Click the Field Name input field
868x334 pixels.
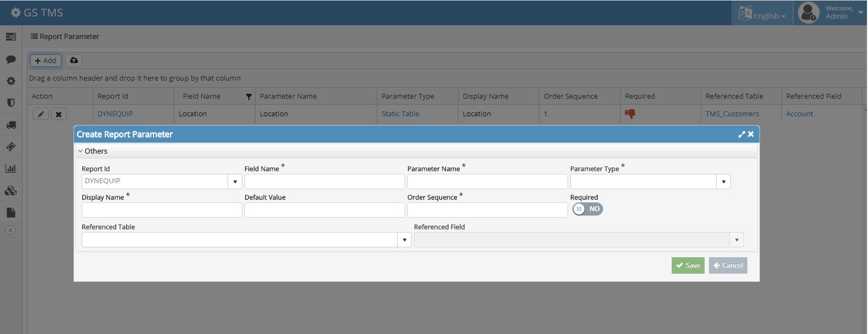click(x=325, y=182)
